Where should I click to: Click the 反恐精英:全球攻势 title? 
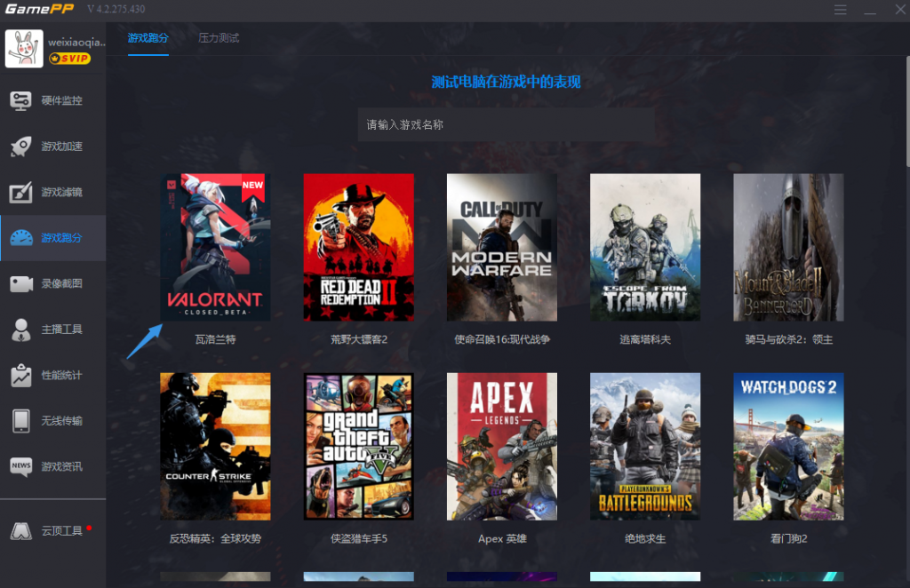pos(215,539)
